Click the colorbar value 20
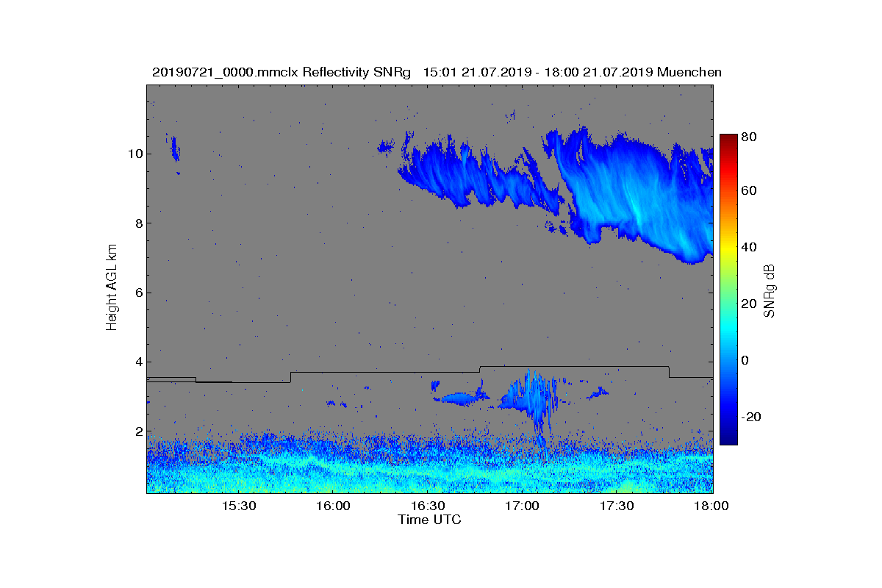 749,304
